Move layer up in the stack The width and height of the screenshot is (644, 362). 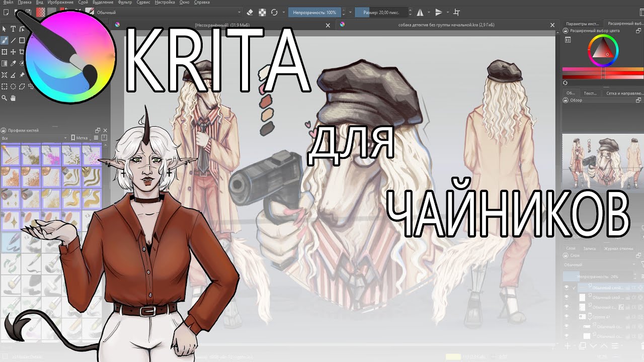pos(604,346)
